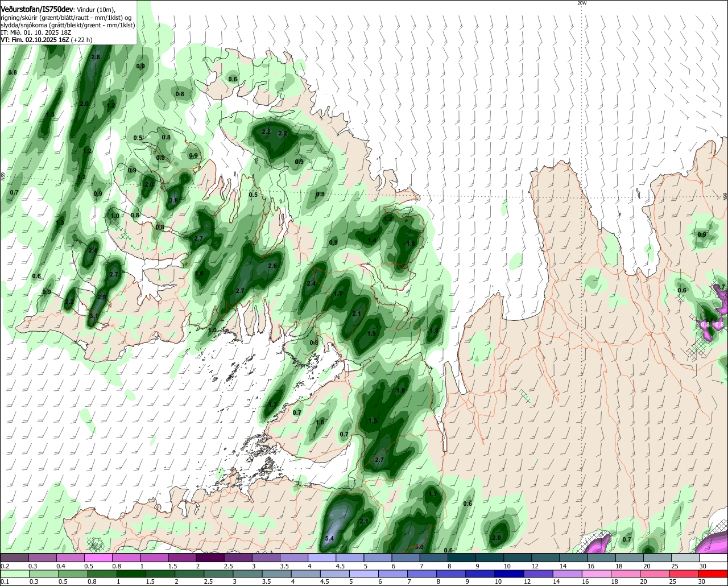Image resolution: width=728 pixels, height=586 pixels.
Task: Click the 0.2 label on the purple legend scale
Action: [5, 566]
